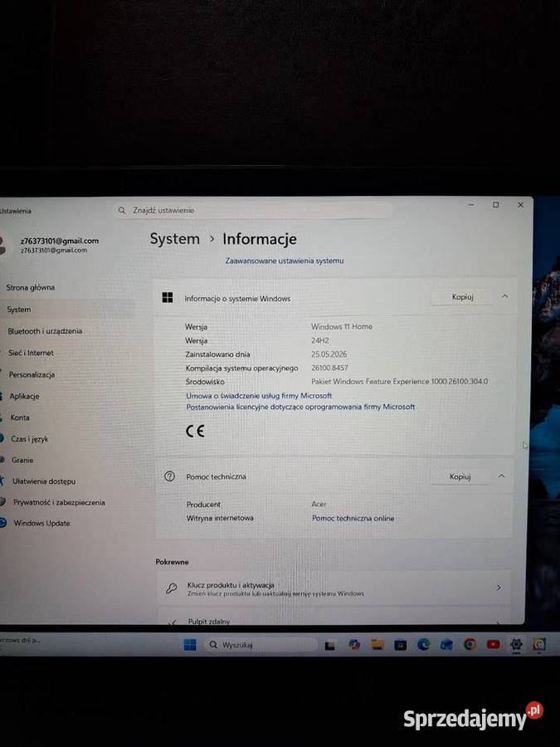Open the Windows Start menu
The height and width of the screenshot is (747, 560).
coord(189,645)
